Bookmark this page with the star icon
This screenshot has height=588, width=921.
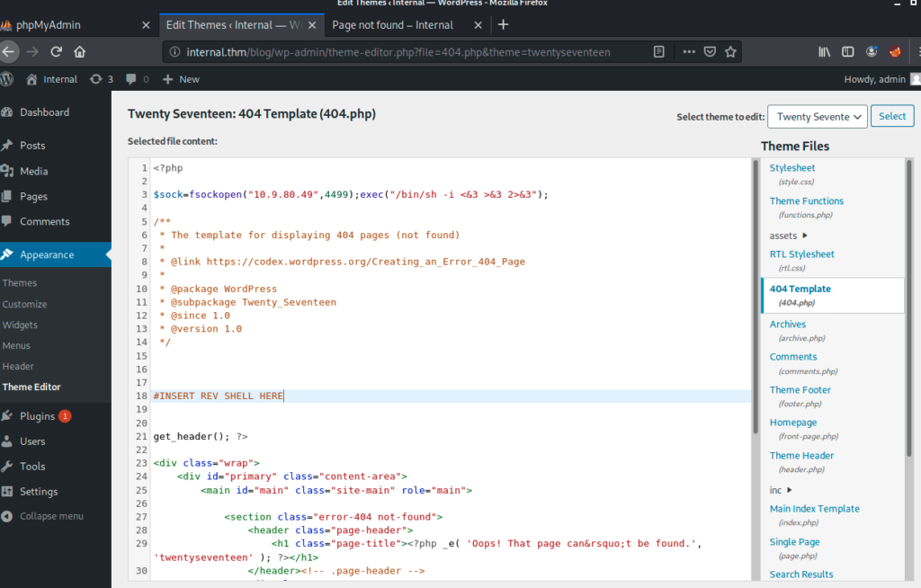pos(730,51)
